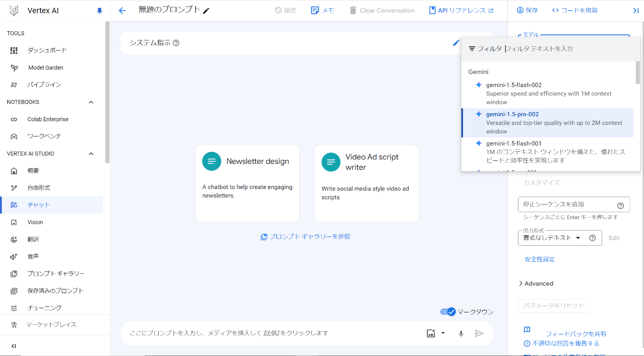Open the 出力形式 dropdown
The width and height of the screenshot is (644, 356).
point(552,238)
